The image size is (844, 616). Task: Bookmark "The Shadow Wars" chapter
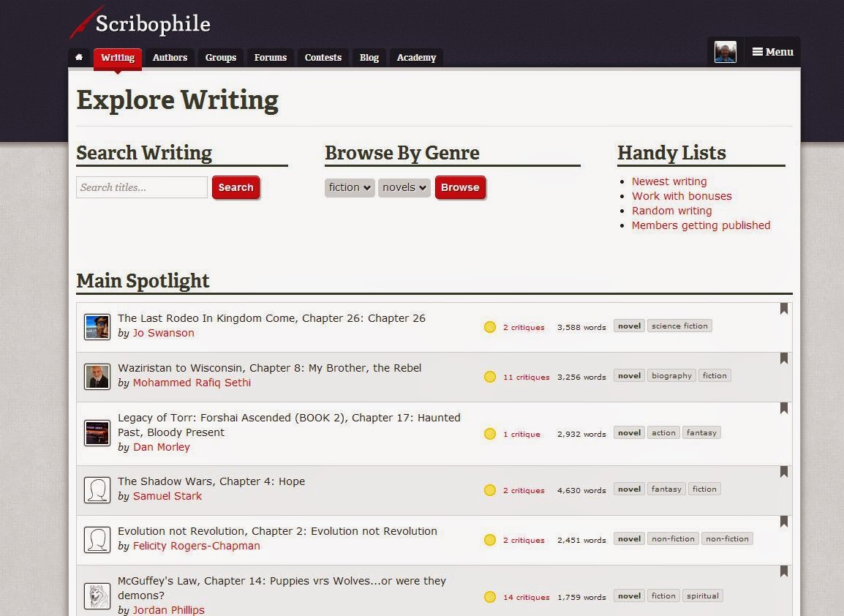click(x=783, y=473)
